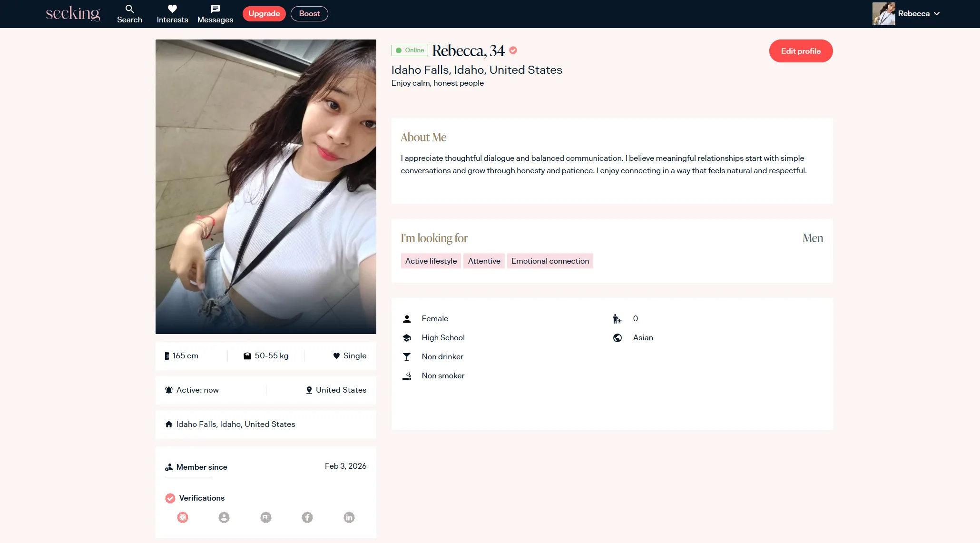Go to home via Seeking logo
Image resolution: width=980 pixels, height=543 pixels.
tap(73, 14)
